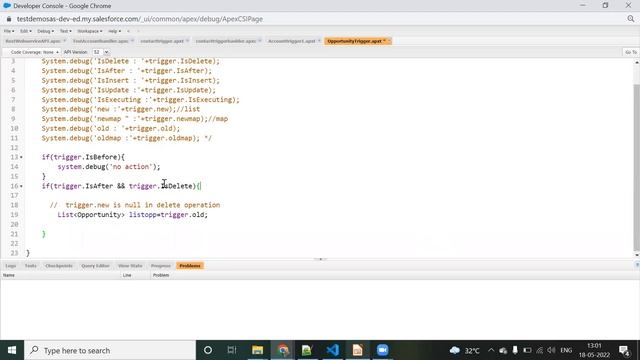This screenshot has height=360, width=640.
Task: Click line number 21 in the gutter
Action: [x=14, y=234]
